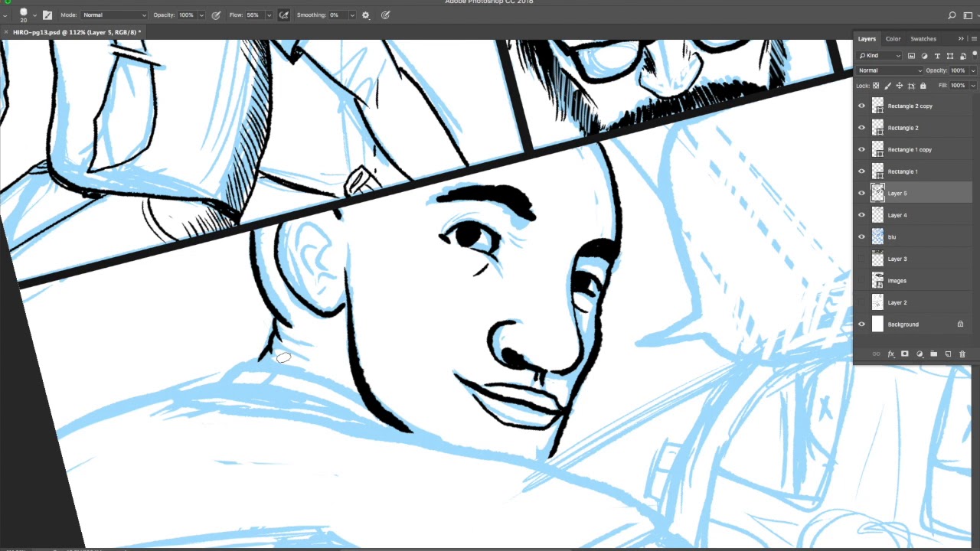Switch to the Swatches tab

tap(923, 39)
